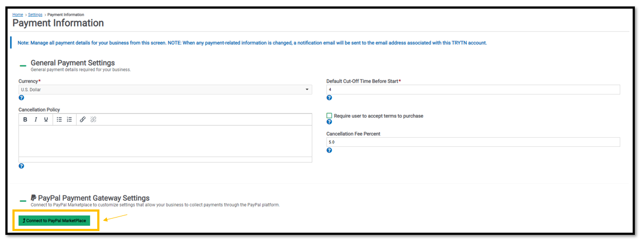Collapse the General Payment Settings section
The image size is (644, 244).
(23, 65)
